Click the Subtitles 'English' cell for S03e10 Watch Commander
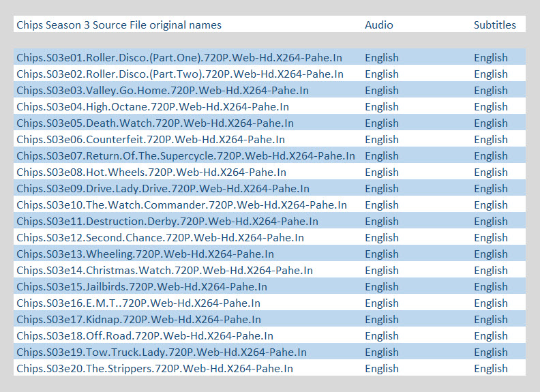The width and height of the screenshot is (540, 392). (x=491, y=205)
